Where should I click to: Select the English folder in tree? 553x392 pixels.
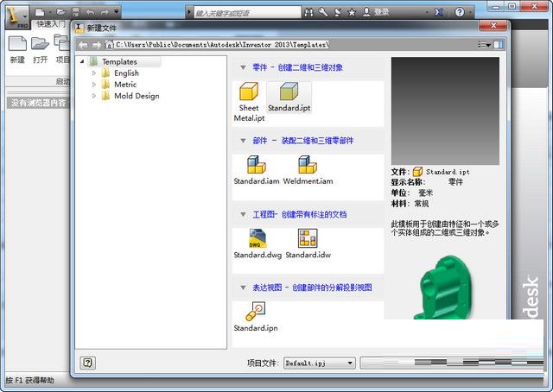[126, 73]
